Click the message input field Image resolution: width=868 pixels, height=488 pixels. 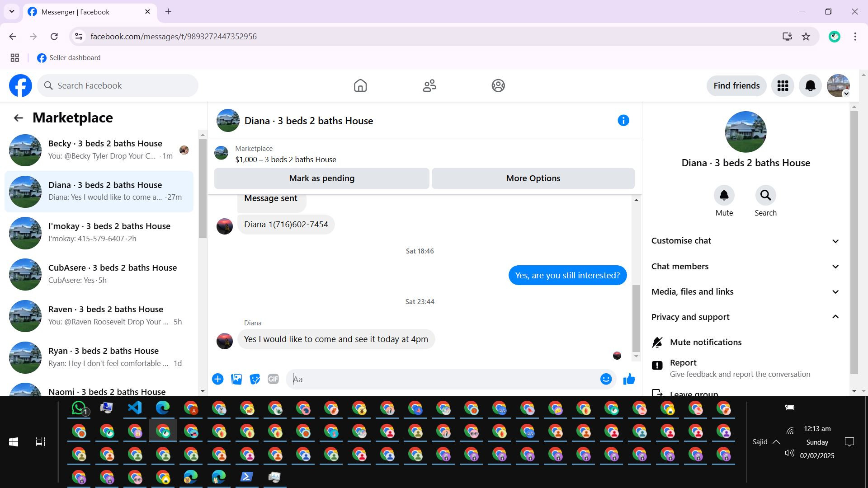(x=443, y=379)
